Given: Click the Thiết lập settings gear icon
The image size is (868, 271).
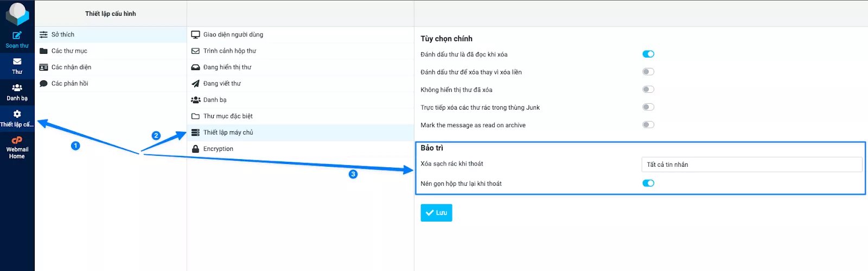Looking at the screenshot, I should point(17,114).
